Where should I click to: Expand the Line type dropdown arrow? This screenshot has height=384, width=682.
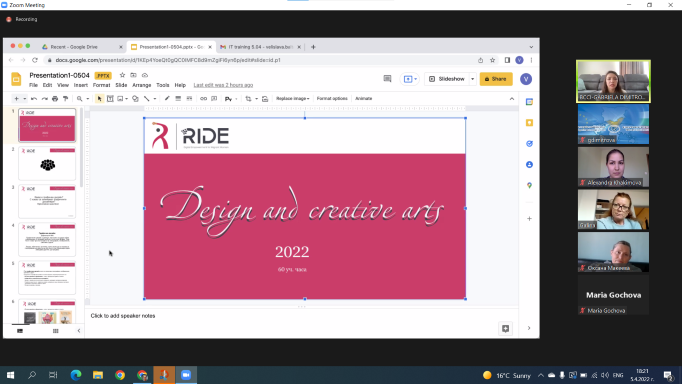[x=154, y=99]
